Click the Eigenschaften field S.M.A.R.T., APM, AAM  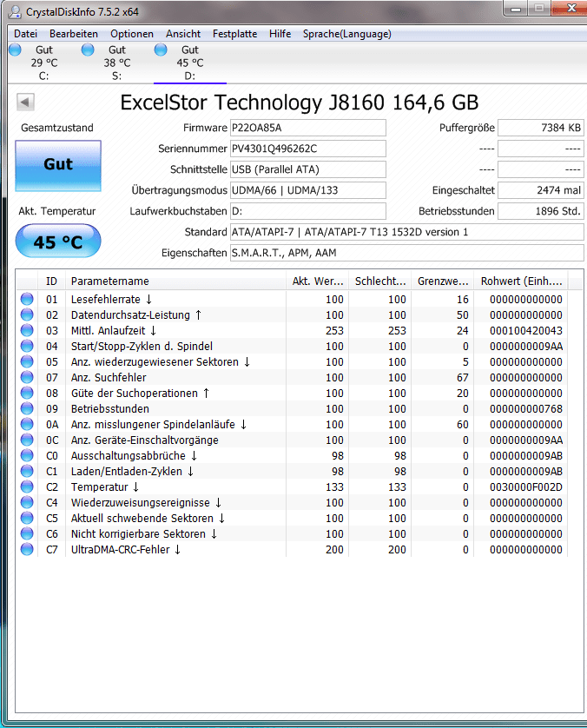tap(406, 253)
